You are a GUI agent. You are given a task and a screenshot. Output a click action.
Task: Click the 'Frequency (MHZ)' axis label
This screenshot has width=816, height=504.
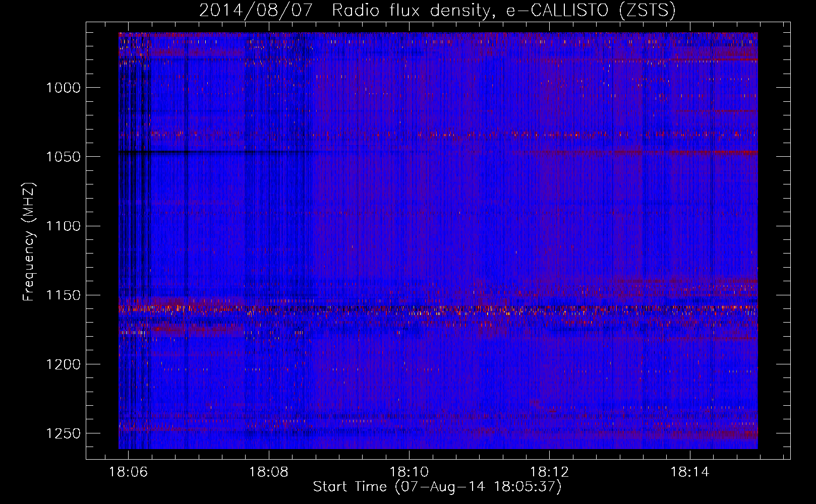click(29, 241)
